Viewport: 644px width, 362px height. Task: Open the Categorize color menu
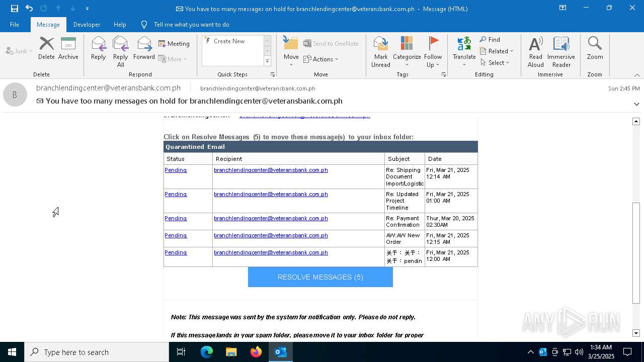click(x=407, y=52)
